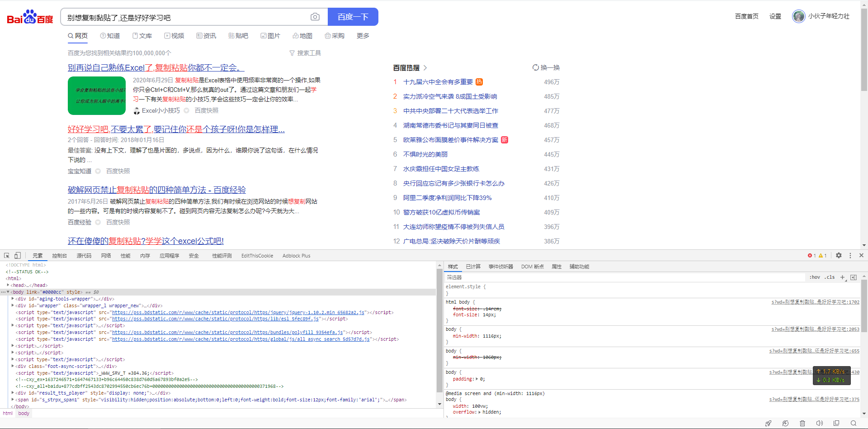Click the 新 badge beside 欧莱雅 entry
This screenshot has height=429, width=868.
pyautogui.click(x=505, y=140)
